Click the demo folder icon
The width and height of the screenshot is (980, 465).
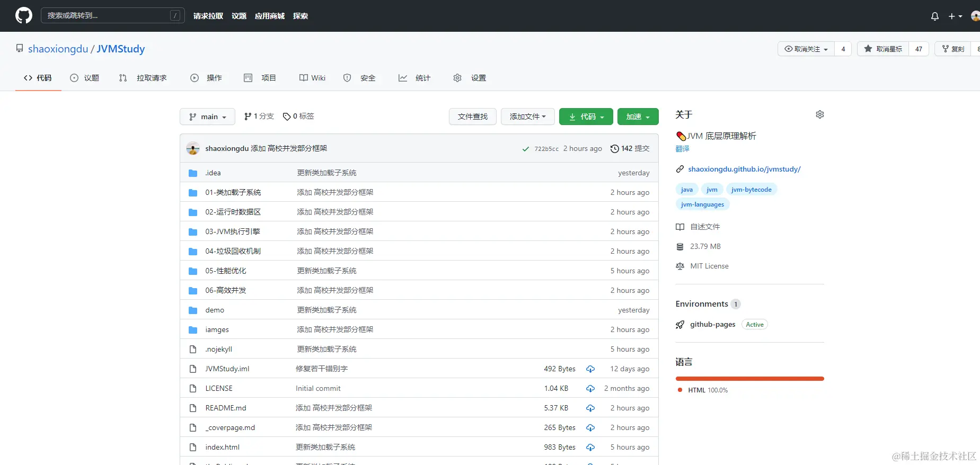pyautogui.click(x=193, y=310)
